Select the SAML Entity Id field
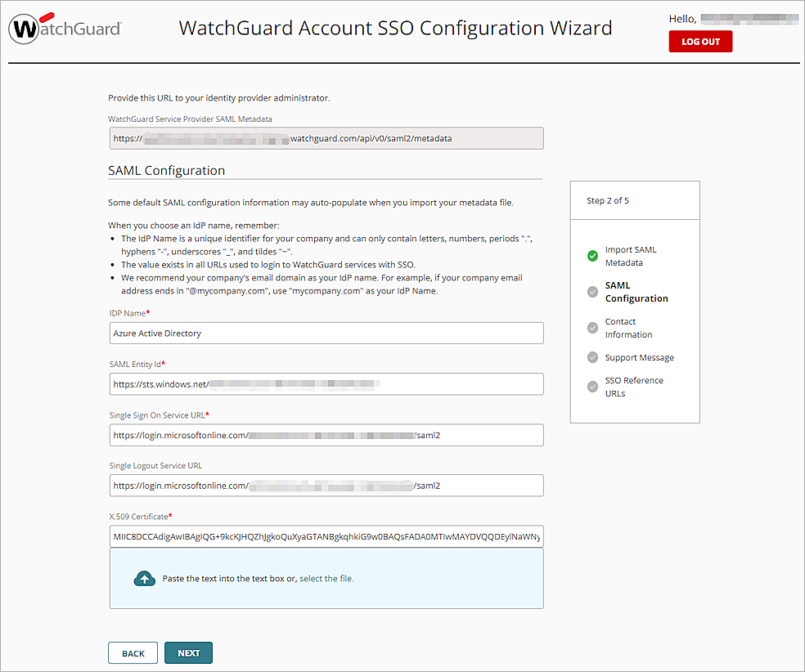 tap(326, 383)
